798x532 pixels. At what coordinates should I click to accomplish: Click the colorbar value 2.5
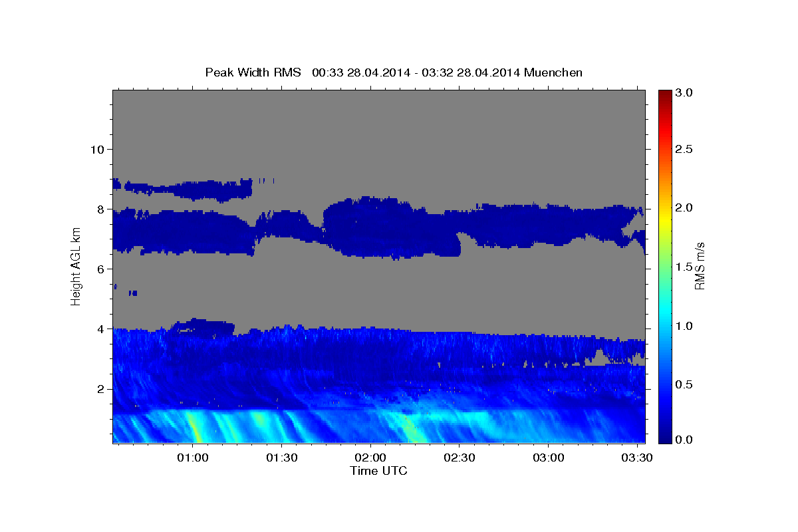pyautogui.click(x=684, y=149)
